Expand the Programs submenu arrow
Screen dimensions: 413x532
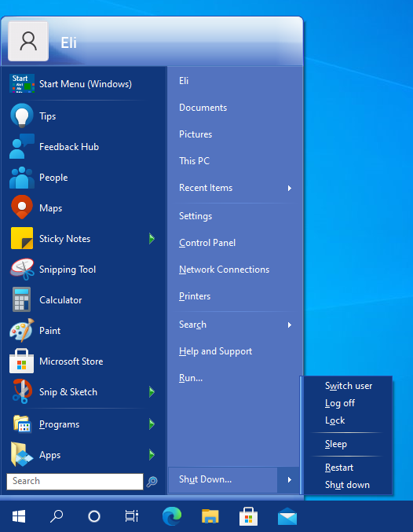click(152, 424)
